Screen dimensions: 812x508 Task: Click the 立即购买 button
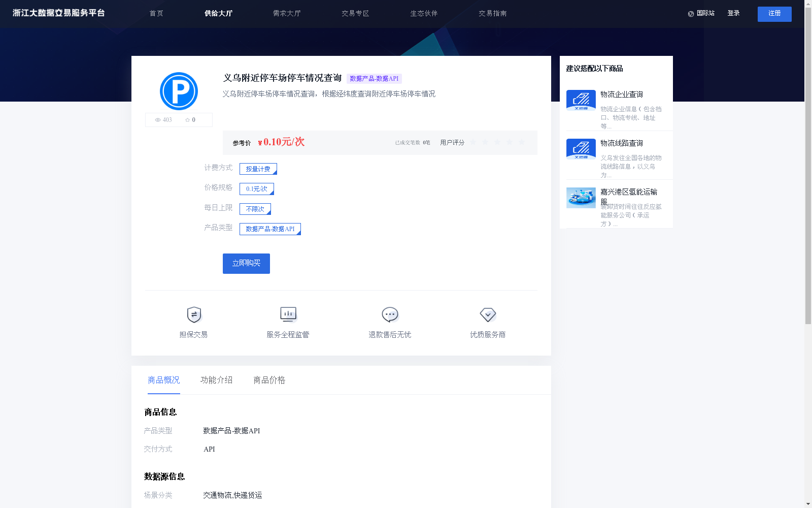click(246, 264)
